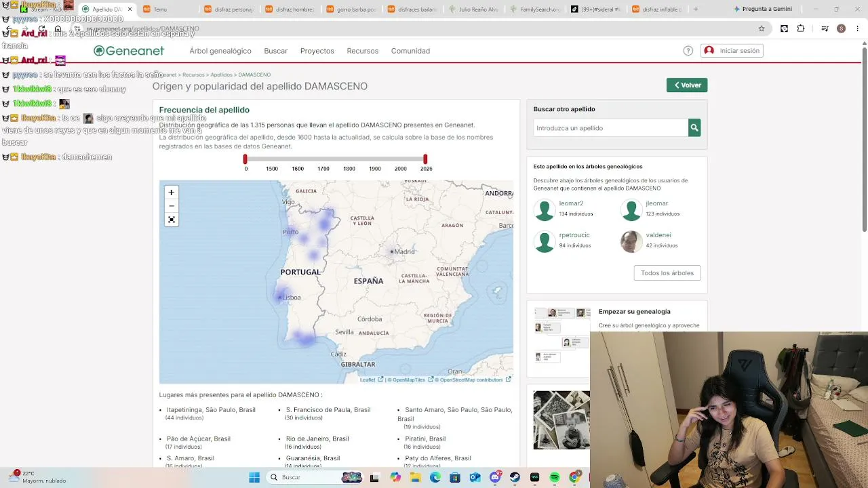The width and height of the screenshot is (868, 488).
Task: Open the browser extensions puzzle icon
Action: (x=801, y=28)
